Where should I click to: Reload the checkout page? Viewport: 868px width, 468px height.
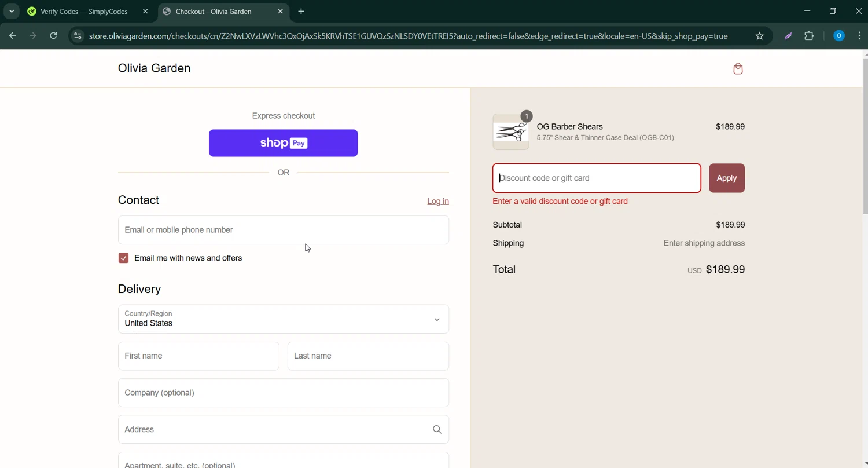53,36
